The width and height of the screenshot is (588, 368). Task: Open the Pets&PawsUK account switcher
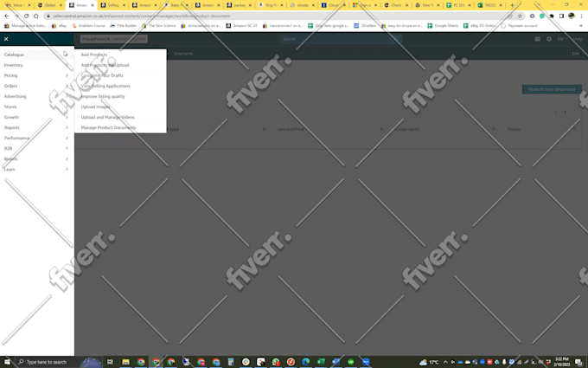click(113, 39)
